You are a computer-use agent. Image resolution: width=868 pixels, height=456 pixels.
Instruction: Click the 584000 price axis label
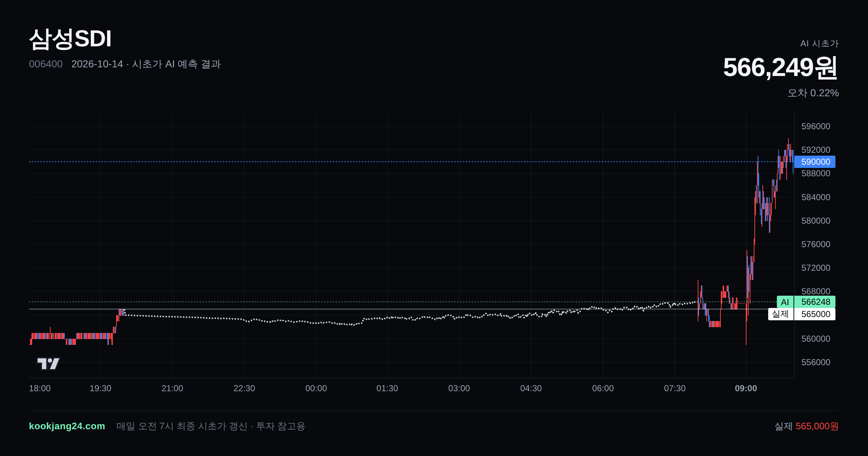(816, 197)
